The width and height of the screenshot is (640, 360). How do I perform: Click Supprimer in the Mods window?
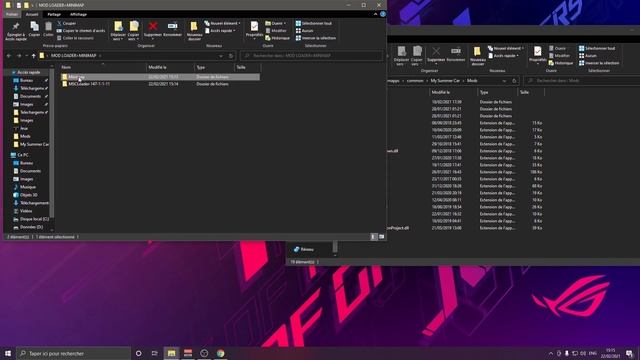(436, 54)
